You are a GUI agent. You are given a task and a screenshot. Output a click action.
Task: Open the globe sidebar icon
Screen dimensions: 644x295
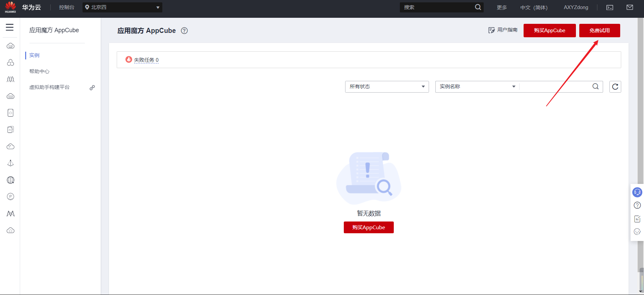click(10, 180)
